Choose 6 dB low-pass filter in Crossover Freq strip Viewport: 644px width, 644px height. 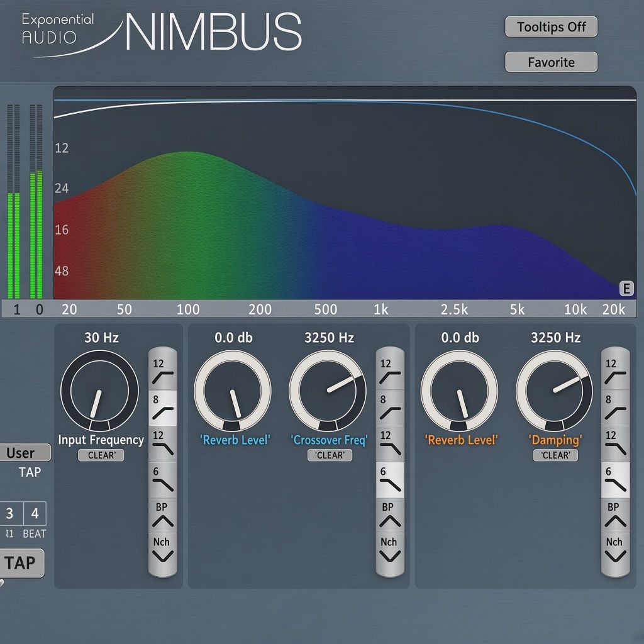(390, 480)
